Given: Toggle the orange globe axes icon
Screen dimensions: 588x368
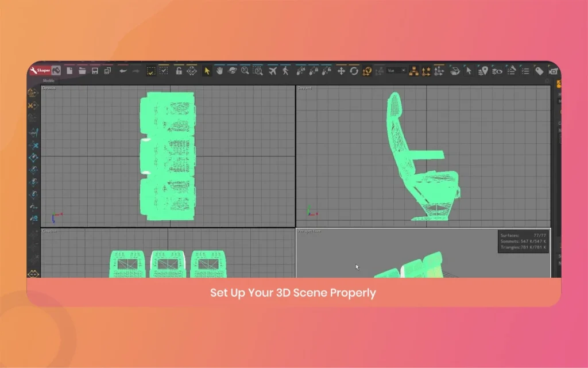Looking at the screenshot, I should coord(367,71).
